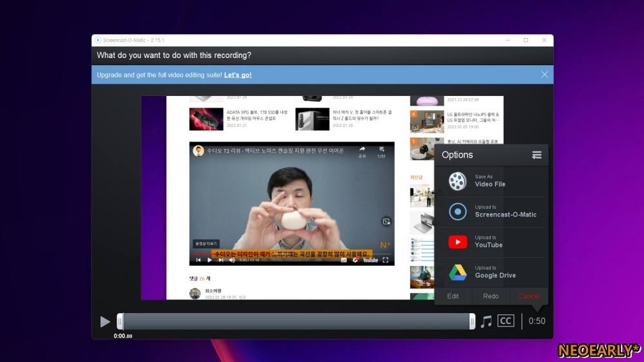The width and height of the screenshot is (644, 362).
Task: Click the commenter avatar near the comments
Action: pyautogui.click(x=194, y=293)
